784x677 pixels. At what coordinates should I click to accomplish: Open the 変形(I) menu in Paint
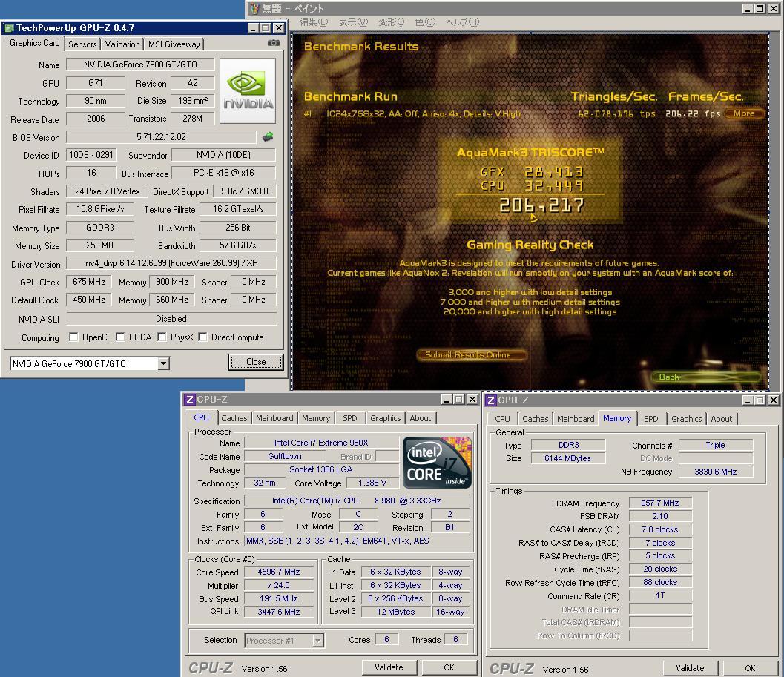[391, 22]
